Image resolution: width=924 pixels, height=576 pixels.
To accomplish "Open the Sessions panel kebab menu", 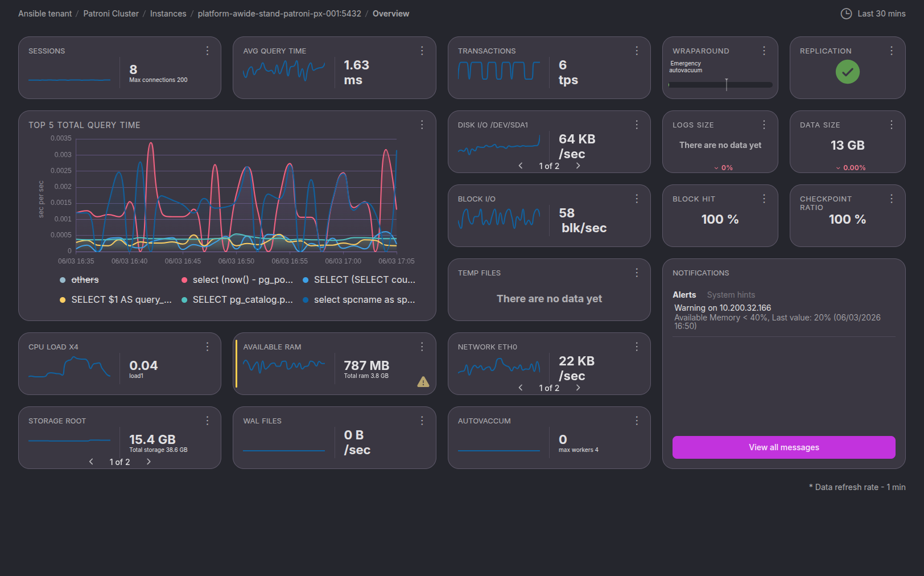I will (207, 51).
